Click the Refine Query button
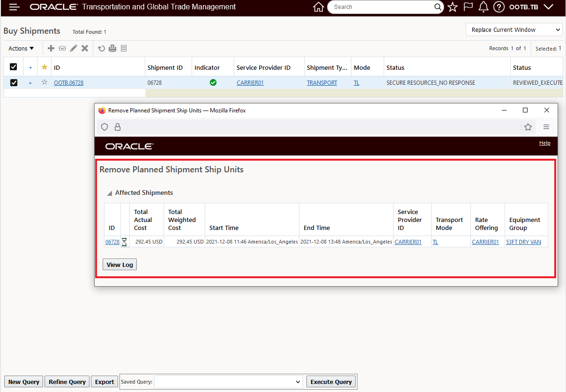Image resolution: width=566 pixels, height=392 pixels. [x=67, y=382]
